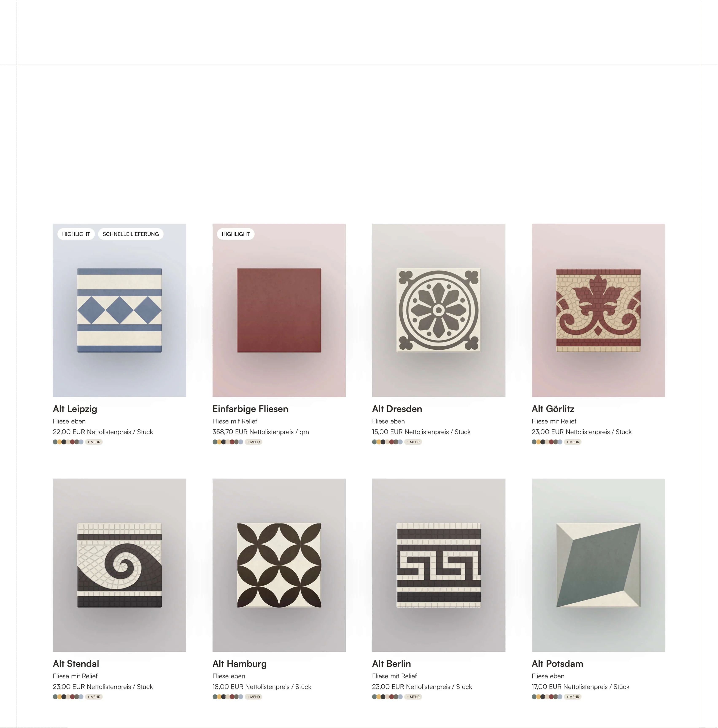Show more colors for Alt Hamburg
Screen dimensions: 718x728
(254, 697)
